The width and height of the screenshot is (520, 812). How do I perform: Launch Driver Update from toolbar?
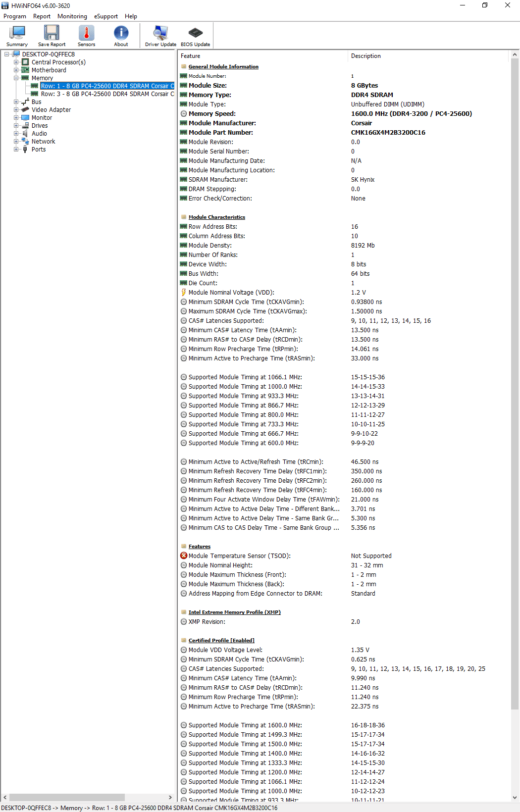[160, 36]
